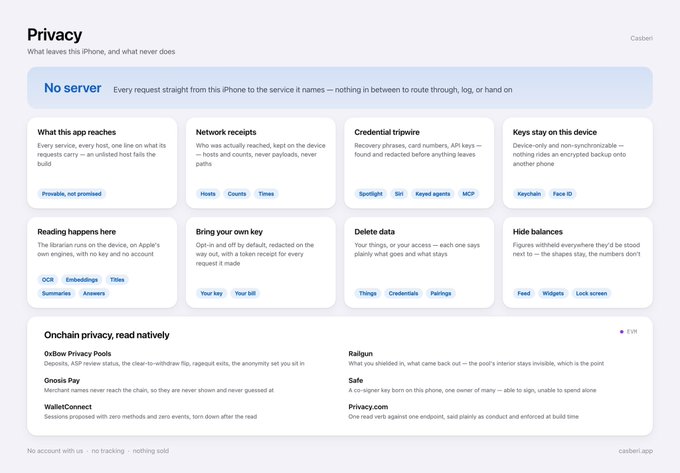The width and height of the screenshot is (680, 473).
Task: Click the 'Counts' tag
Action: point(237,194)
